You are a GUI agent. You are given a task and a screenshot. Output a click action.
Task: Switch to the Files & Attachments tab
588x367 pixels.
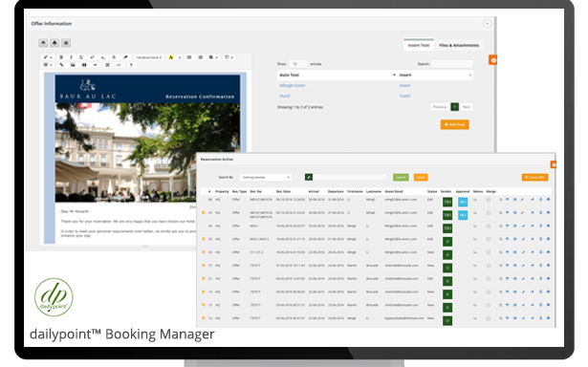click(x=459, y=45)
